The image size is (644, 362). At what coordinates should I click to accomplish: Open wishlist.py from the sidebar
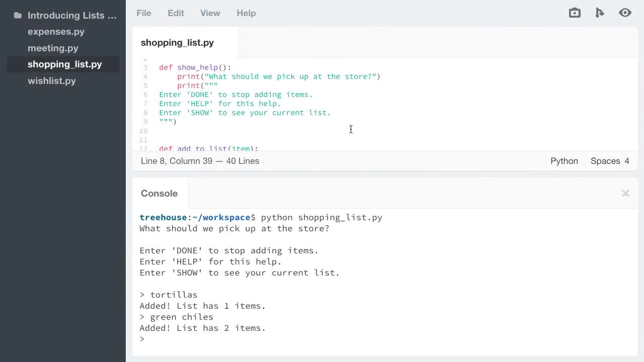click(x=52, y=81)
